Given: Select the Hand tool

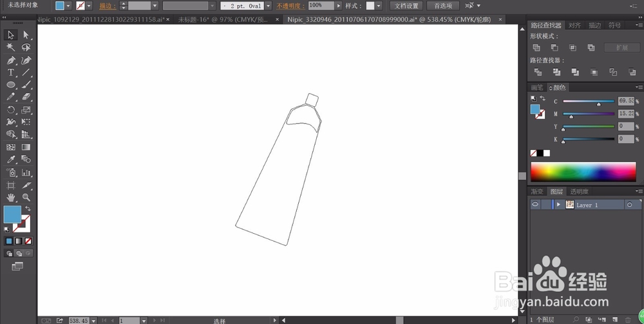Looking at the screenshot, I should (11, 198).
